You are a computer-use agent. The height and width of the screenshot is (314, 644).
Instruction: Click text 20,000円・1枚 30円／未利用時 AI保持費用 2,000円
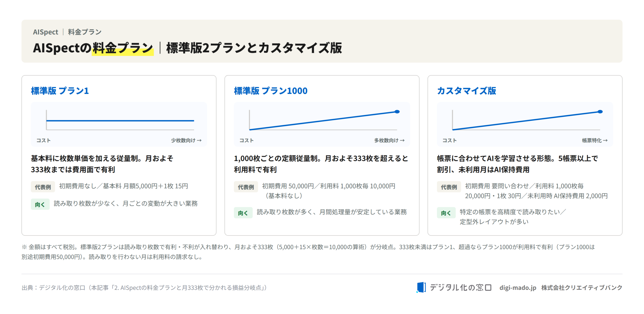[536, 196]
